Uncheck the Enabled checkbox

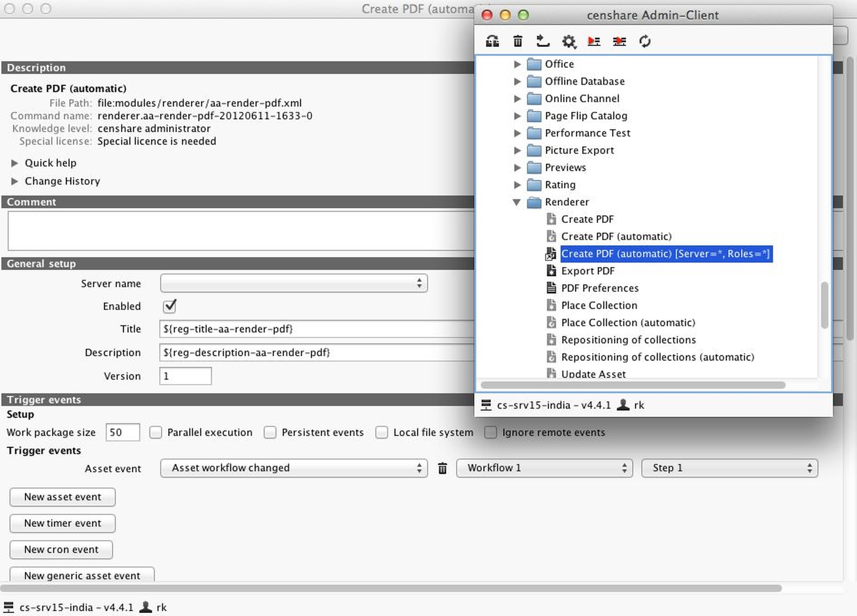[x=169, y=306]
